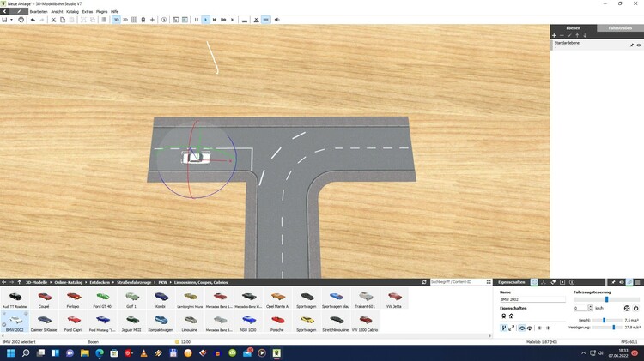This screenshot has height=361, width=644.
Task: Click the Suchbegriff search field
Action: point(457,282)
